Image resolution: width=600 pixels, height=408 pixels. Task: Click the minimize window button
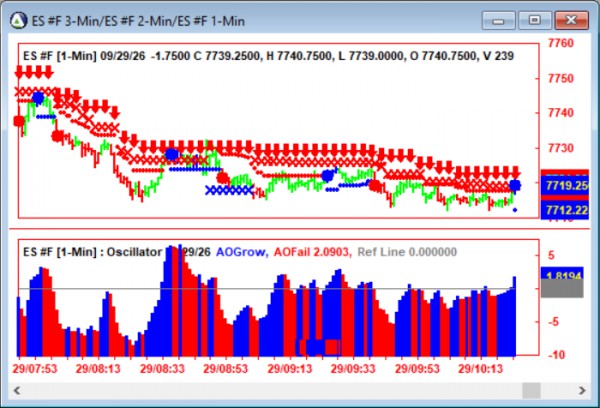(x=499, y=20)
